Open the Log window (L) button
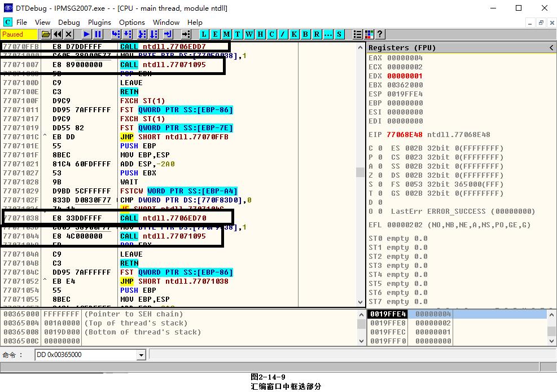 pos(204,34)
